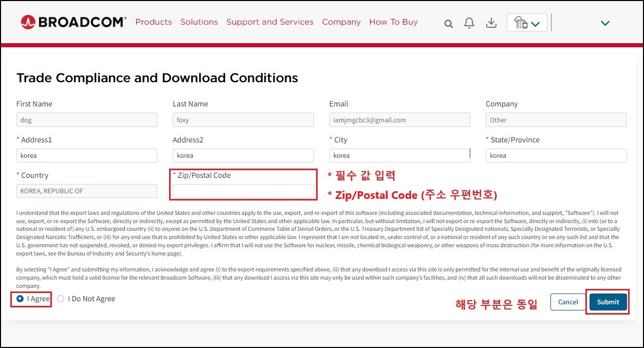
Task: Click the Submit button
Action: click(608, 302)
